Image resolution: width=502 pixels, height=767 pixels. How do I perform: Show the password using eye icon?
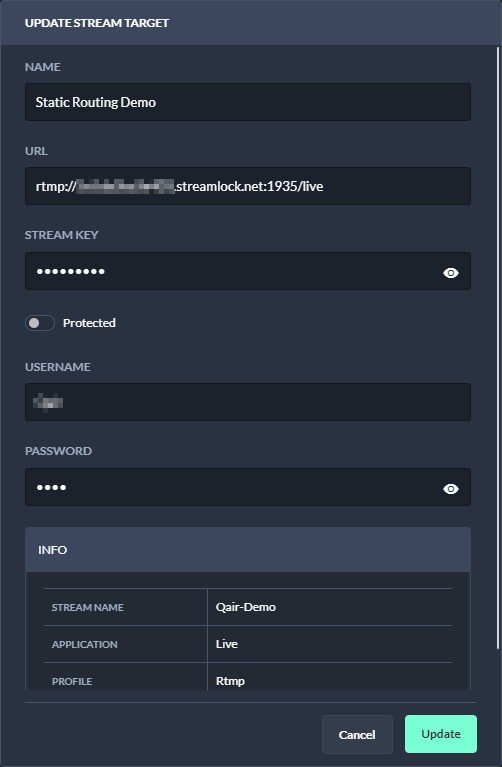[451, 489]
